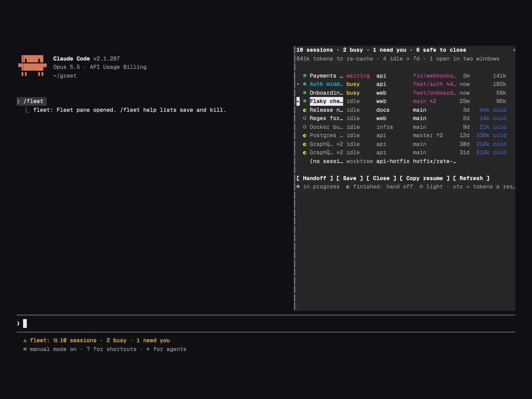
Task: Click the Handoff button
Action: pos(315,178)
